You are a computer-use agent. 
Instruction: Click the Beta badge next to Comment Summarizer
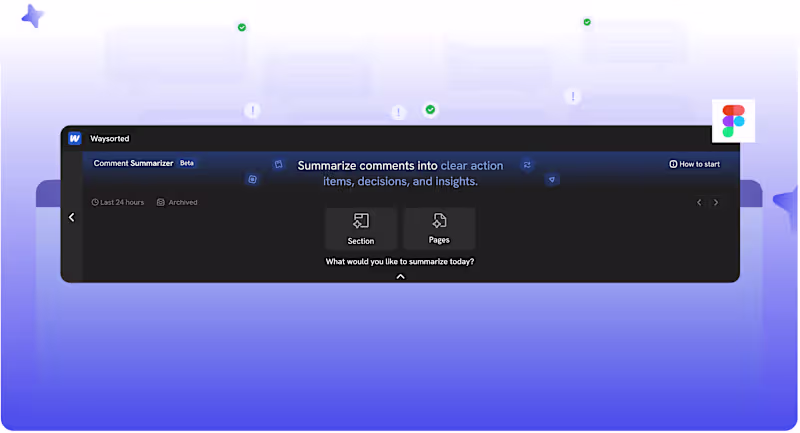coord(187,163)
